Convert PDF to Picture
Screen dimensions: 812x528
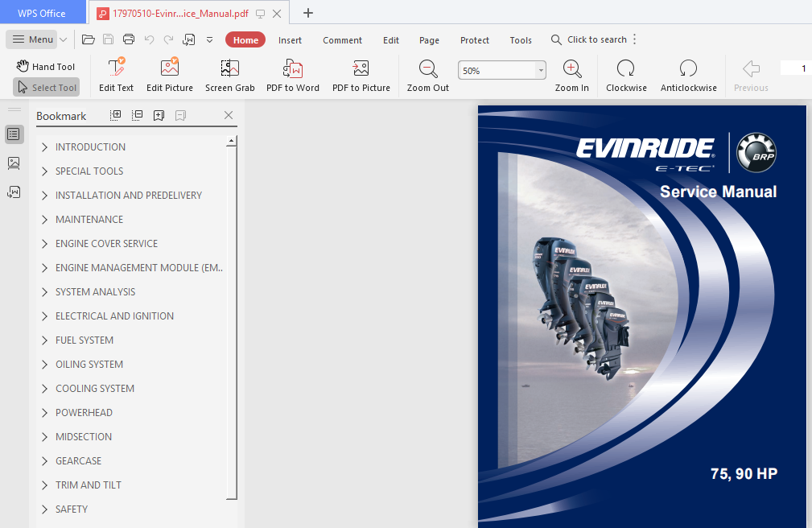tap(361, 75)
